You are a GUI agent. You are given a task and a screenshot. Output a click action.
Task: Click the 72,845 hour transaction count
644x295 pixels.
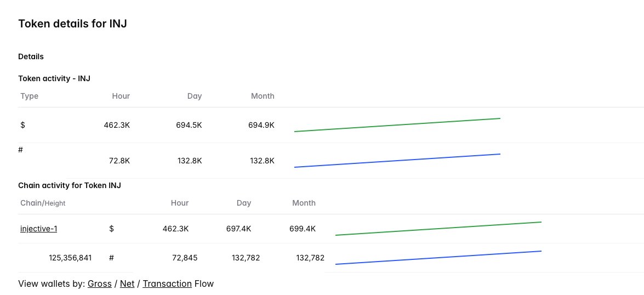pyautogui.click(x=185, y=258)
